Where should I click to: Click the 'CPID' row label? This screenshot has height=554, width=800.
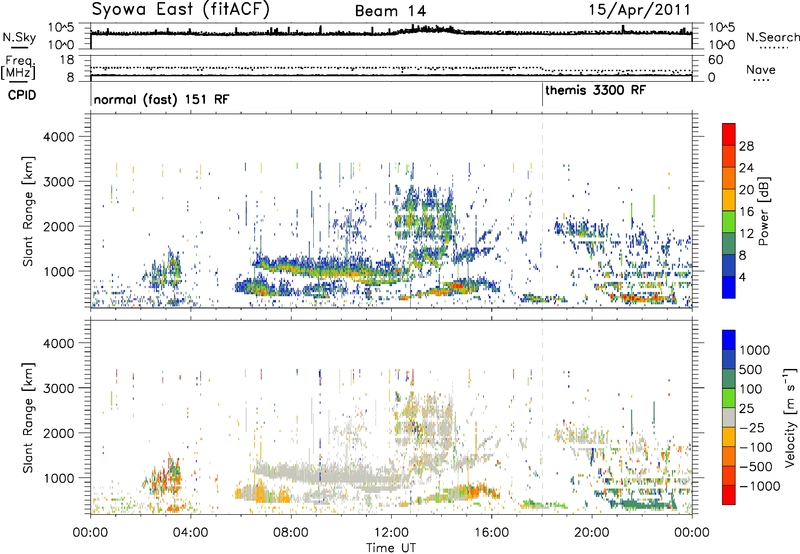[22, 95]
